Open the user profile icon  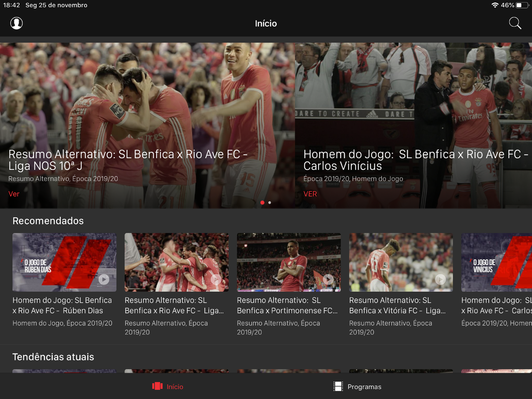pyautogui.click(x=16, y=23)
